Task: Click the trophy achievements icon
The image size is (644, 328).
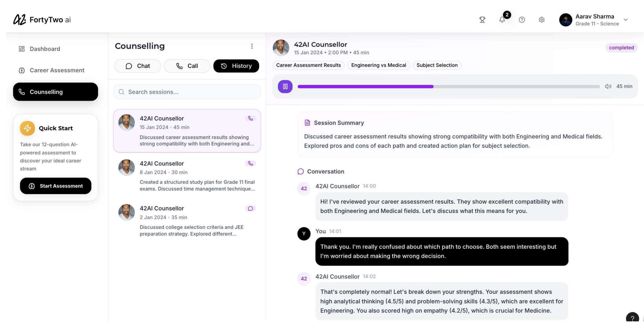Action: [x=482, y=20]
